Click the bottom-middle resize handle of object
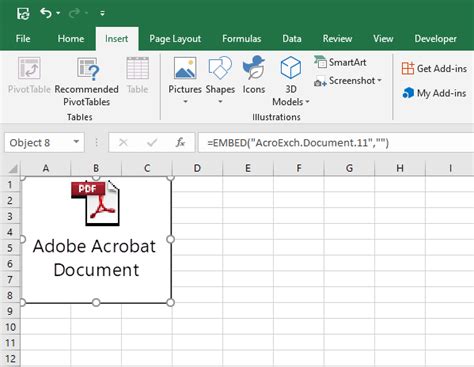This screenshot has height=367, width=474. coord(96,302)
